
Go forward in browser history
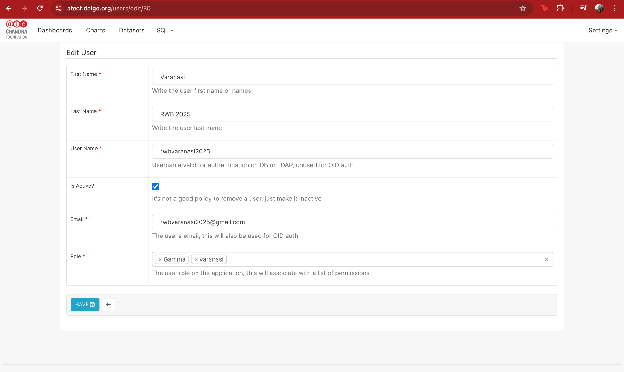[x=24, y=8]
